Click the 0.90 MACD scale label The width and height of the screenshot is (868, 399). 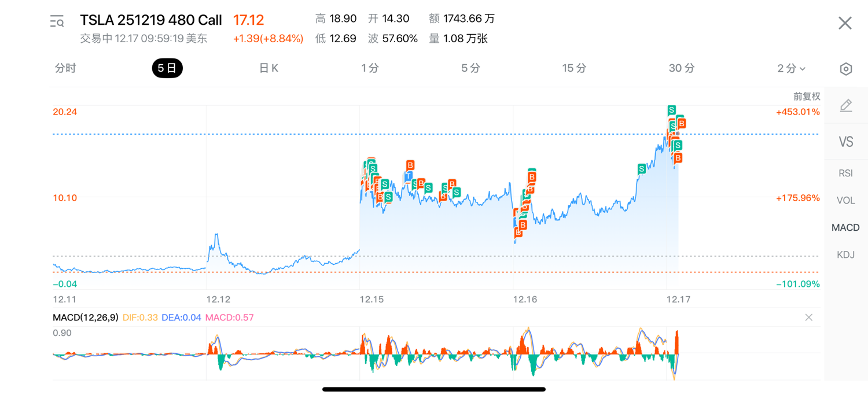pos(62,333)
